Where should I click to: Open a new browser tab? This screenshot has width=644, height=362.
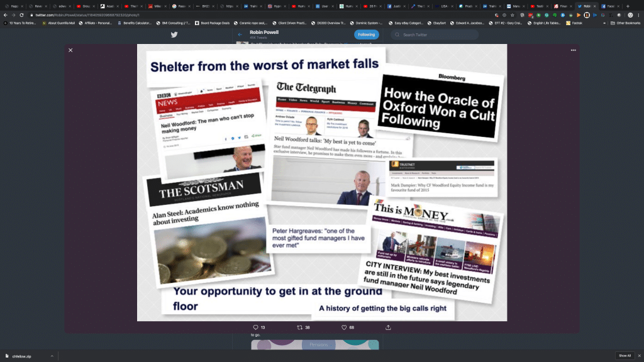tap(628, 6)
